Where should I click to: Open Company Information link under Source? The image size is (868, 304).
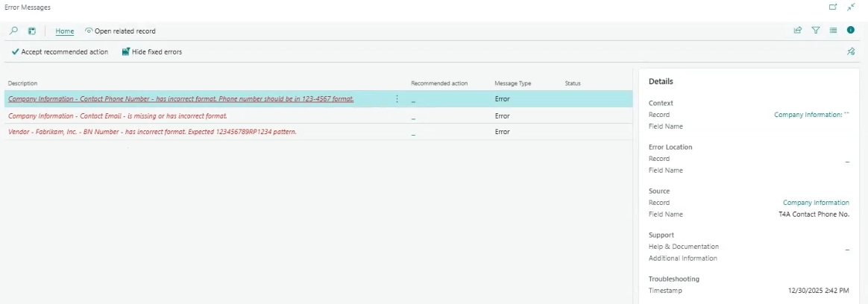[x=815, y=203]
